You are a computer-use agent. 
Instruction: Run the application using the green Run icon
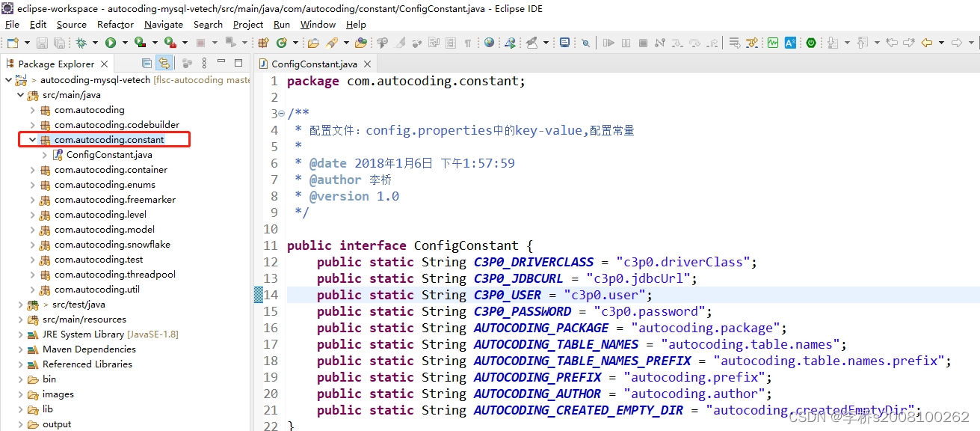click(110, 42)
